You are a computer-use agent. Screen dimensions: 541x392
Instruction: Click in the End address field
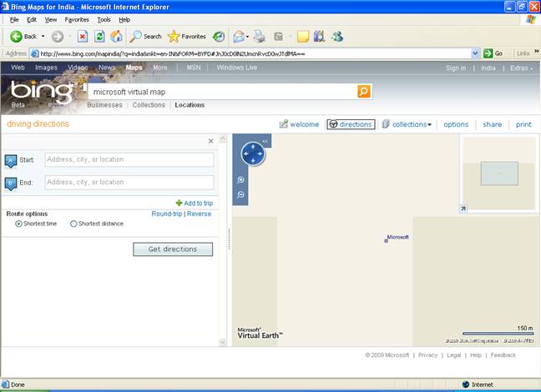[129, 183]
